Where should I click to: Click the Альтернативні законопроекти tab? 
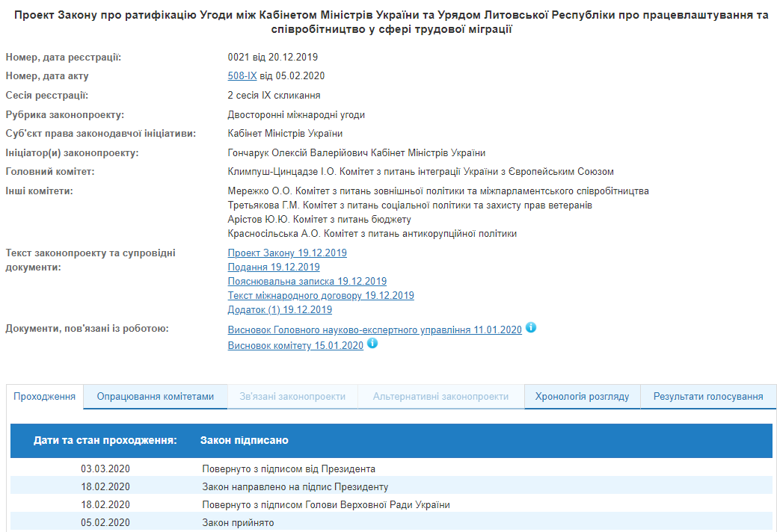click(x=440, y=396)
